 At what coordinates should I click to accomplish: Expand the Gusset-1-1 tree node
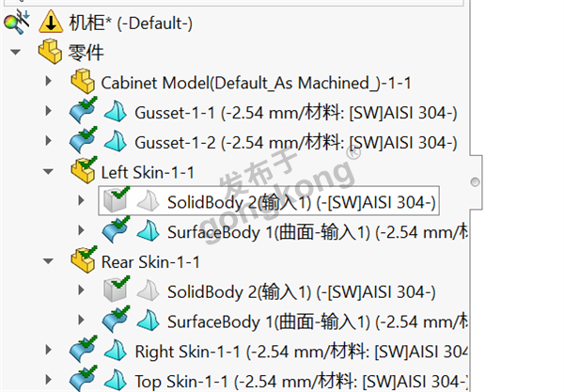49,113
